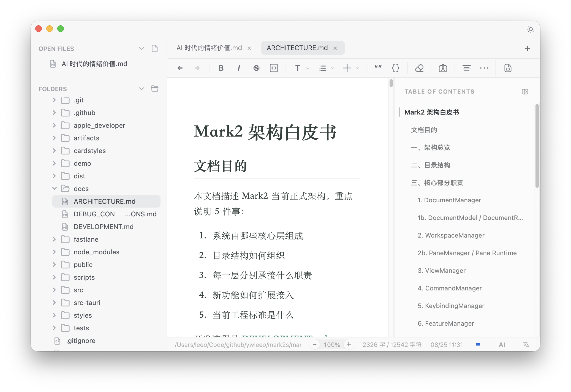
Task: Click the 文档目的 heading in the editor
Action: click(220, 166)
